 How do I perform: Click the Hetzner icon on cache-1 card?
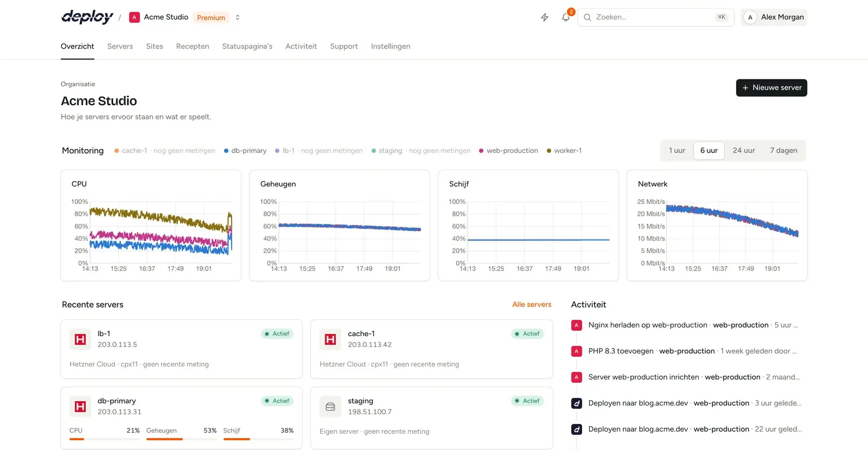tap(330, 339)
